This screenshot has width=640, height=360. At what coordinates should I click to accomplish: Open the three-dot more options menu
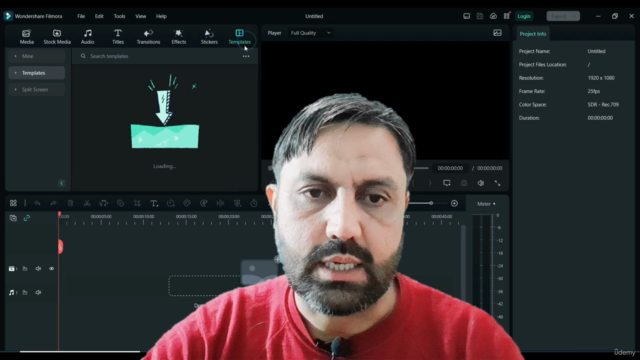click(x=246, y=56)
